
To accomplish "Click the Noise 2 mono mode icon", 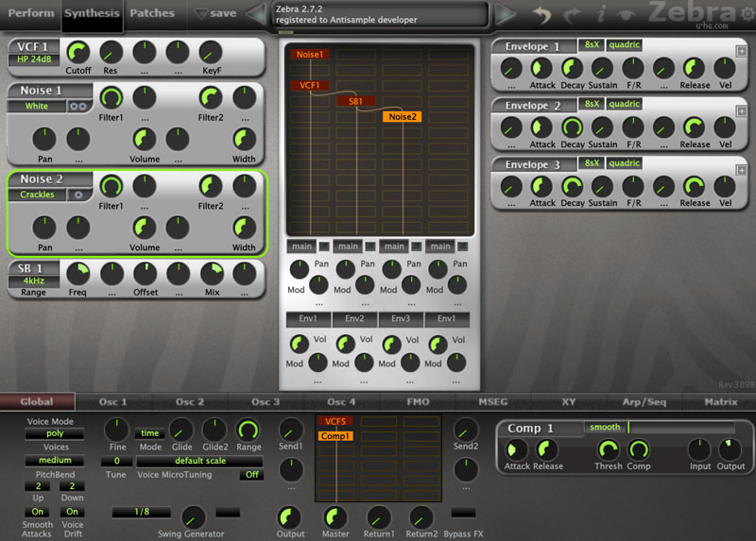I will pyautogui.click(x=78, y=194).
